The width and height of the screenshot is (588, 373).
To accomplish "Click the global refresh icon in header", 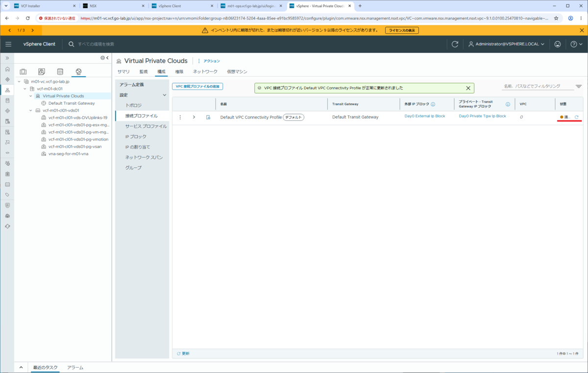I will pyautogui.click(x=455, y=44).
